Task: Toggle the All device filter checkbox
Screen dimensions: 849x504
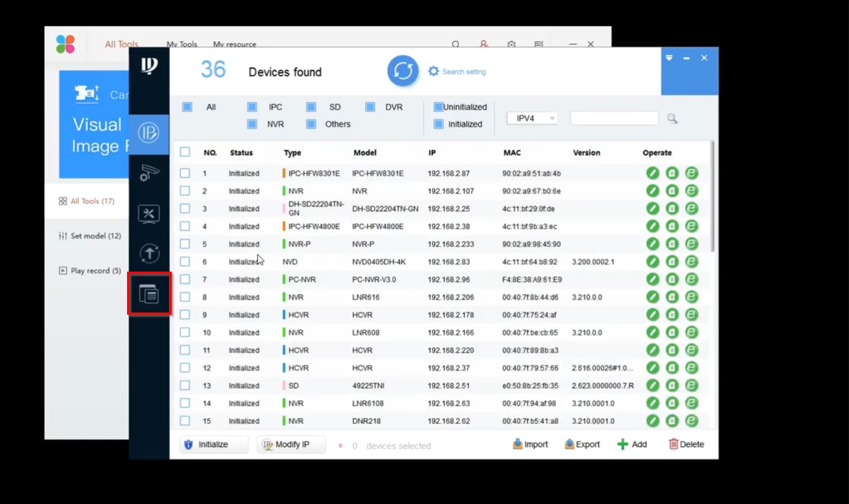Action: click(x=187, y=107)
